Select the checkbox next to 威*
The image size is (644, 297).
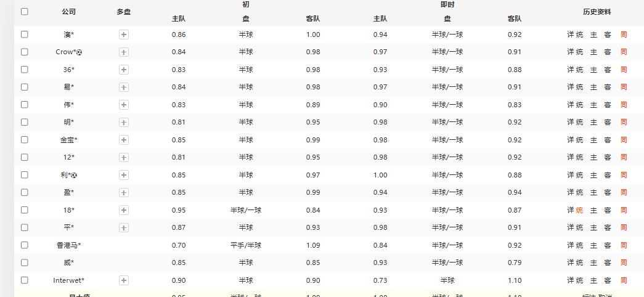tap(25, 262)
